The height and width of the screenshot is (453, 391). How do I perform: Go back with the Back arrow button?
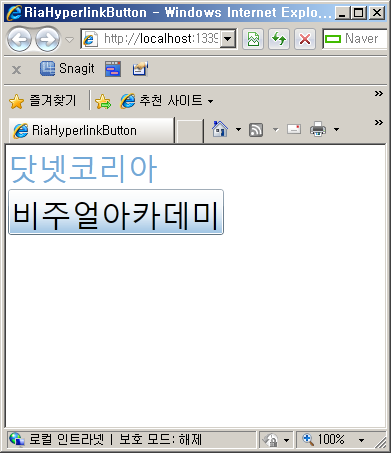pyautogui.click(x=19, y=39)
